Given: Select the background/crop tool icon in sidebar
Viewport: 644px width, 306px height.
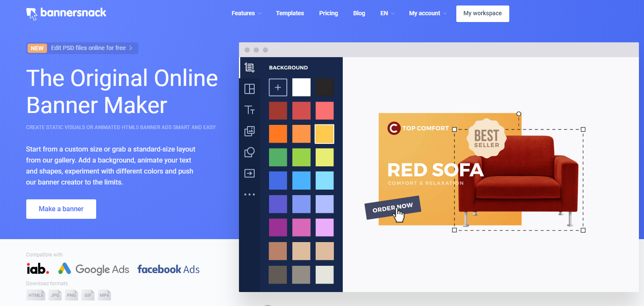Looking at the screenshot, I should point(250,68).
